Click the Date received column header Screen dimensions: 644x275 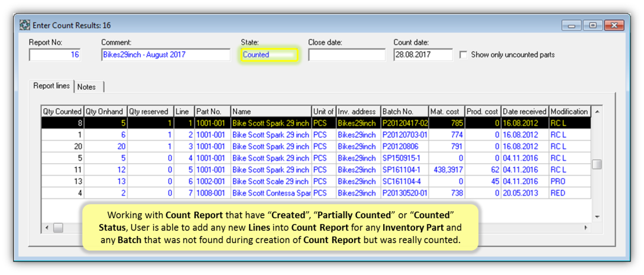coord(525,111)
